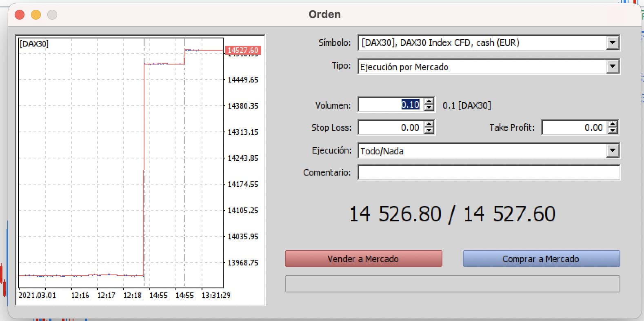
Task: Click the Comentario label
Action: pos(327,172)
